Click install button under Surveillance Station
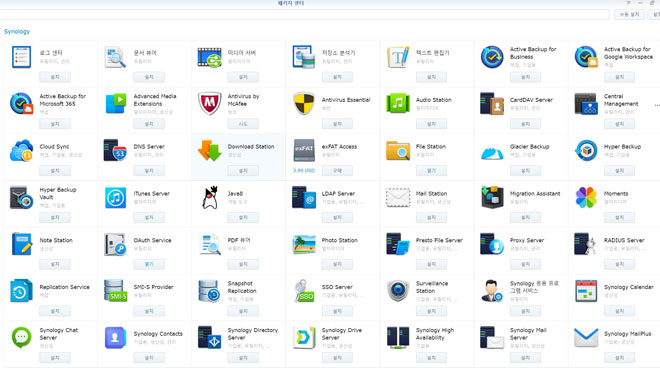This screenshot has width=660, height=368. click(431, 311)
